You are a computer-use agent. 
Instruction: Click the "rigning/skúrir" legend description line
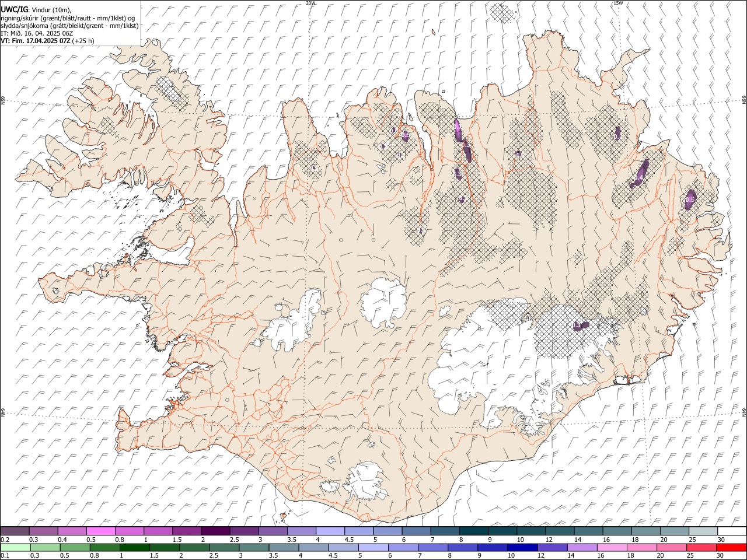click(68, 18)
